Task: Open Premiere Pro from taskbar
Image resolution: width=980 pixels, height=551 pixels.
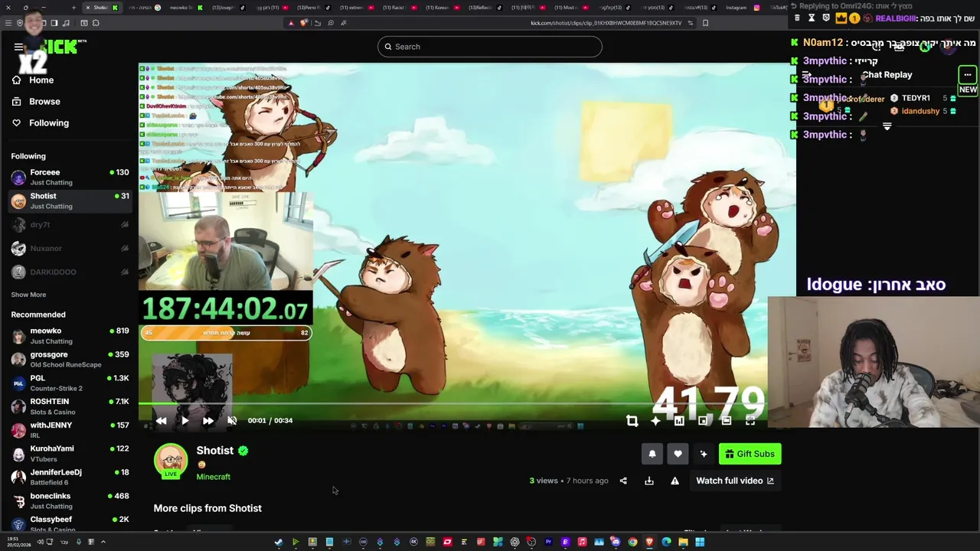Action: pos(548,542)
